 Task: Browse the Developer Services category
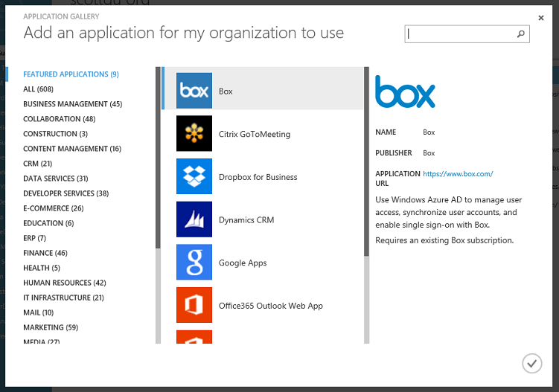tap(66, 193)
